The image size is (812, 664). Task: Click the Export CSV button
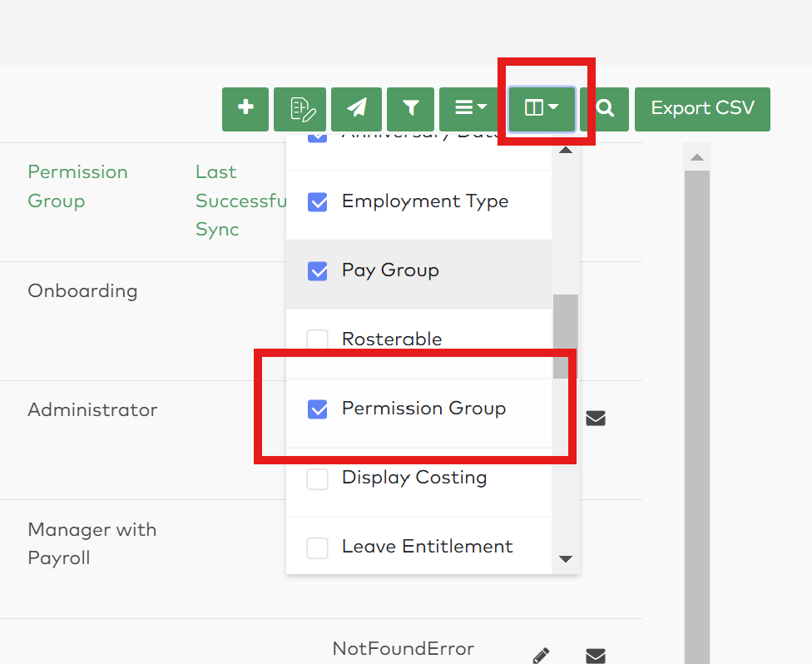point(702,109)
